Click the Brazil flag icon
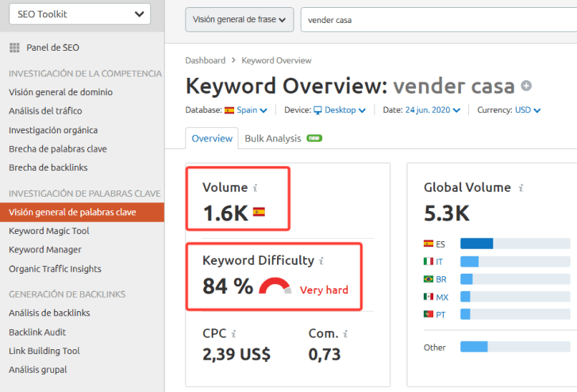The height and width of the screenshot is (392, 577). pyautogui.click(x=429, y=279)
